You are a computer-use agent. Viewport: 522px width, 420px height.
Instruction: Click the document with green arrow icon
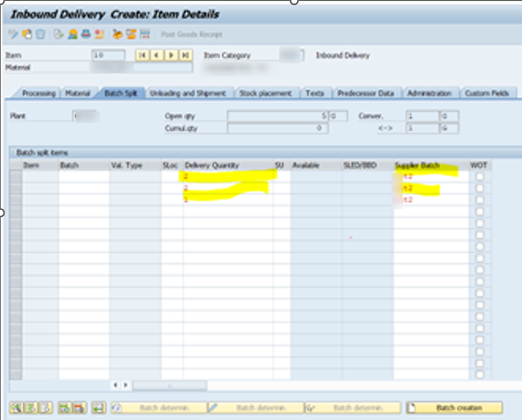[58, 34]
